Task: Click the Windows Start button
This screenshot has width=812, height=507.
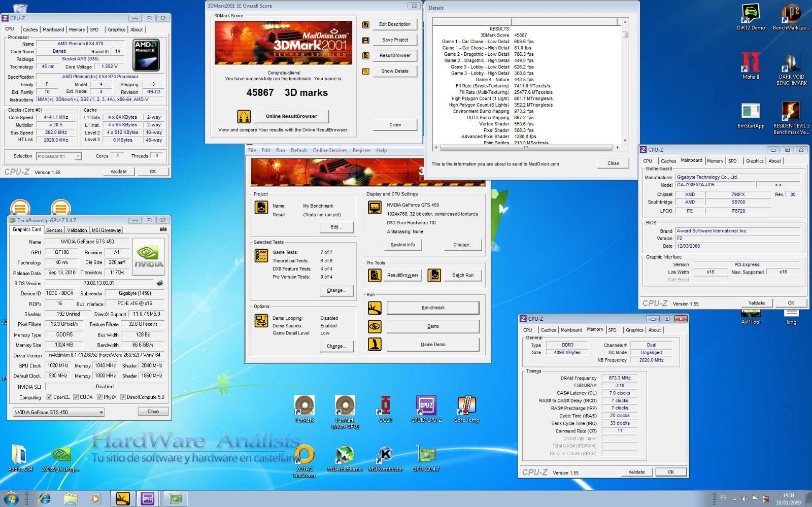Action: (x=12, y=498)
